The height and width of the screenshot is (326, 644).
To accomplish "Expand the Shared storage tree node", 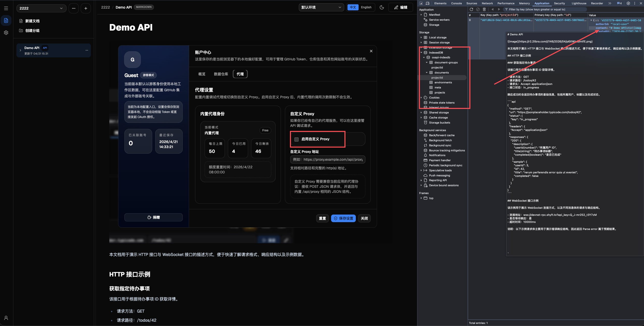I will pyautogui.click(x=421, y=112).
